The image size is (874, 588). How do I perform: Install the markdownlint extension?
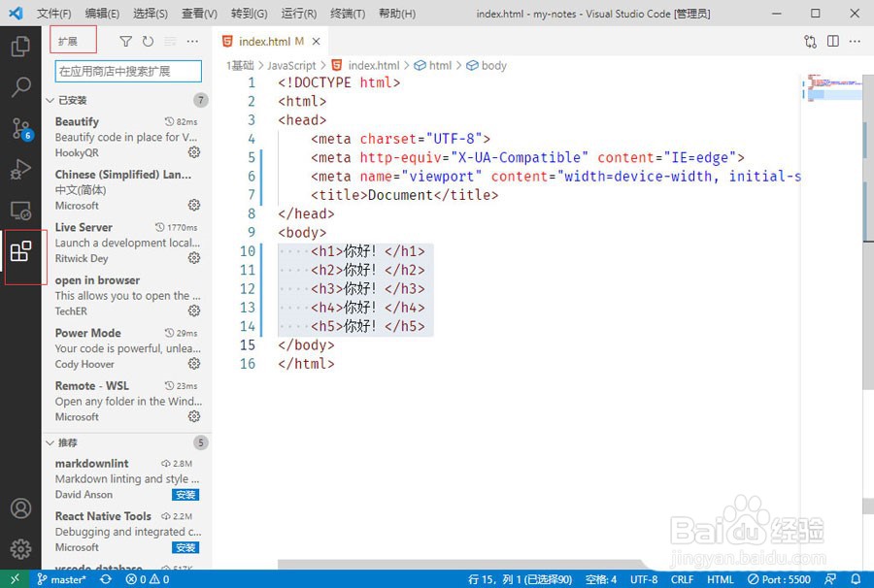point(185,495)
